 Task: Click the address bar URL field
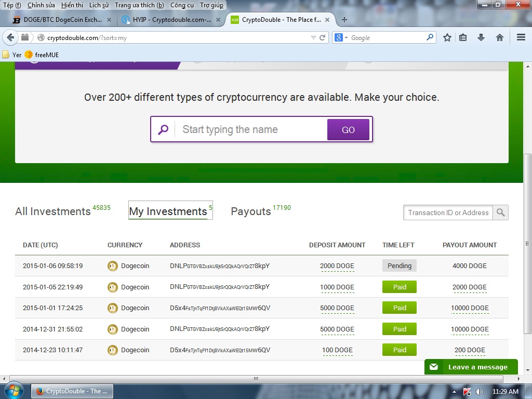click(177, 37)
